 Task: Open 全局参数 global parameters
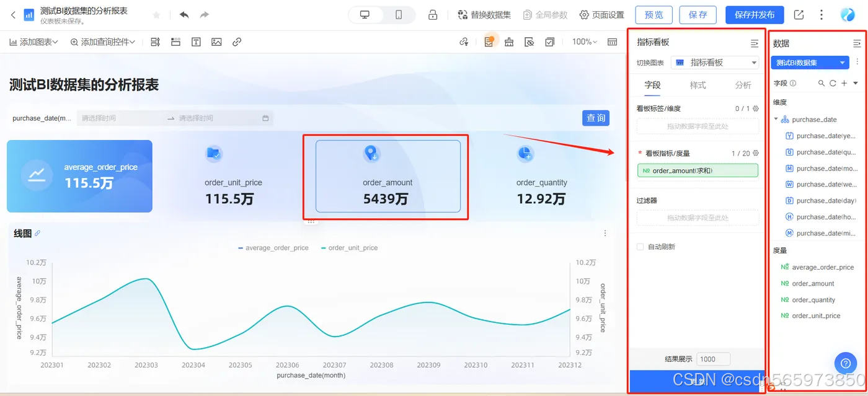pyautogui.click(x=546, y=15)
